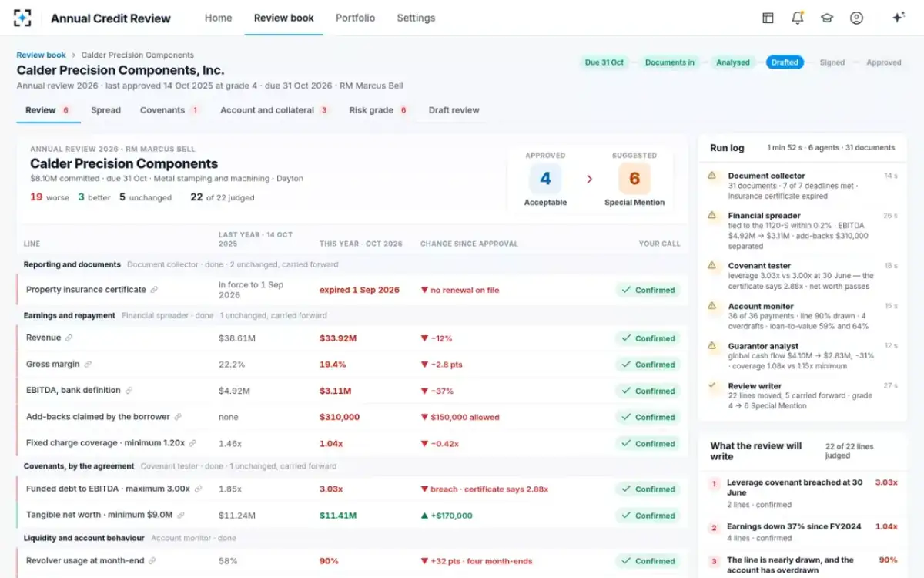Viewport: 924px width, 578px height.
Task: Select the Account and collateral tab
Action: (x=275, y=110)
